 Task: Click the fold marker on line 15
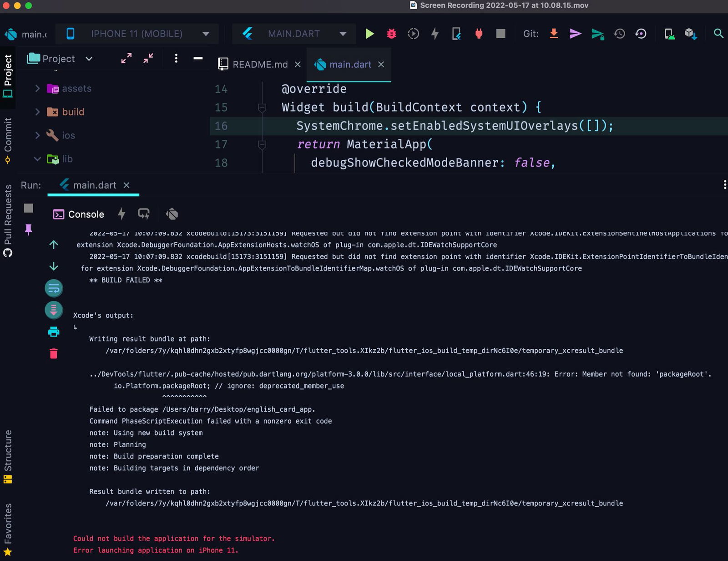tap(262, 107)
